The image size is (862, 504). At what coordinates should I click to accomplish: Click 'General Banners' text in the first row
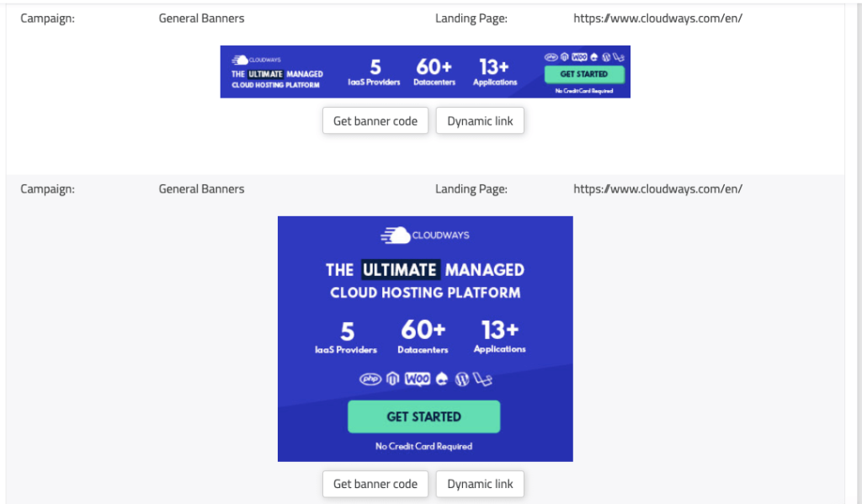point(201,19)
